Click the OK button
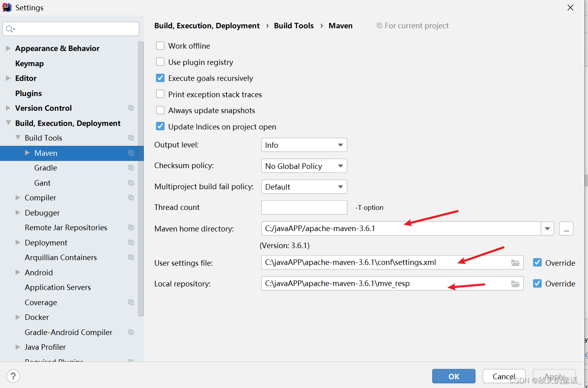 point(454,376)
